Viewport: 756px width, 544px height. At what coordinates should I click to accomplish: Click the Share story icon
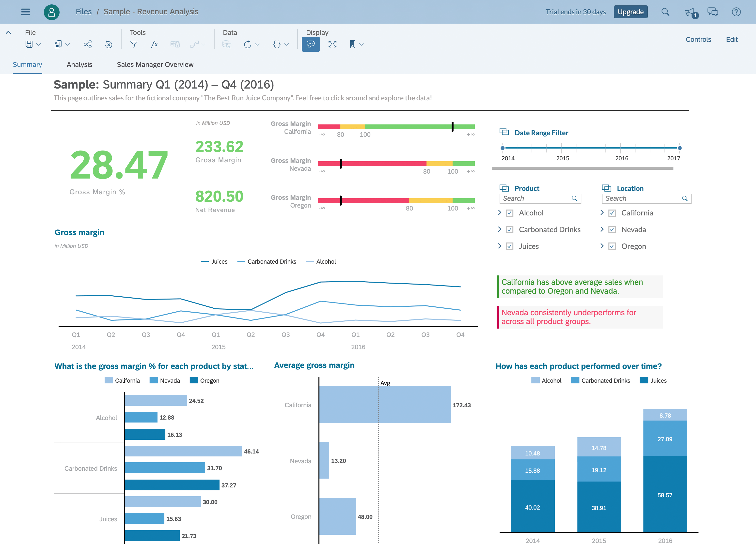coord(88,44)
